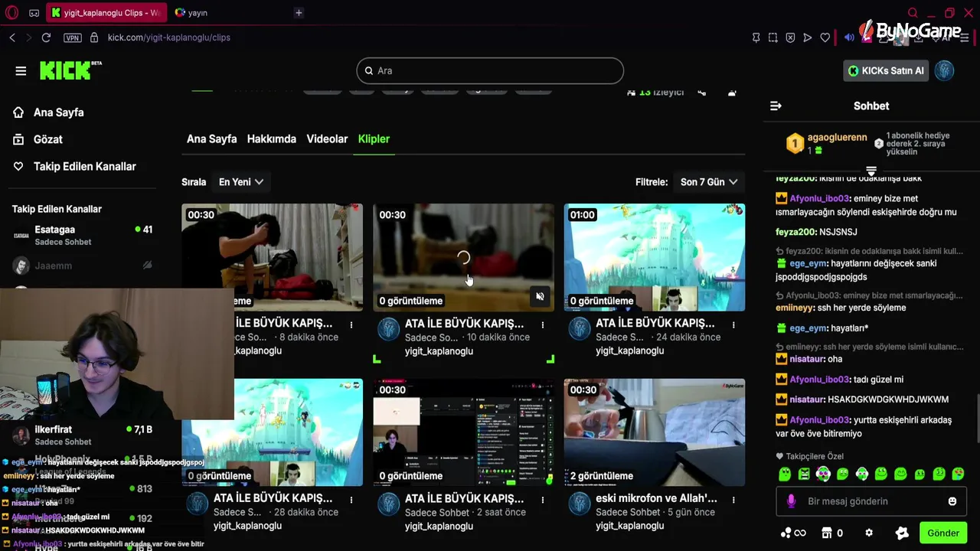Click KICKs Satın Al button

886,70
